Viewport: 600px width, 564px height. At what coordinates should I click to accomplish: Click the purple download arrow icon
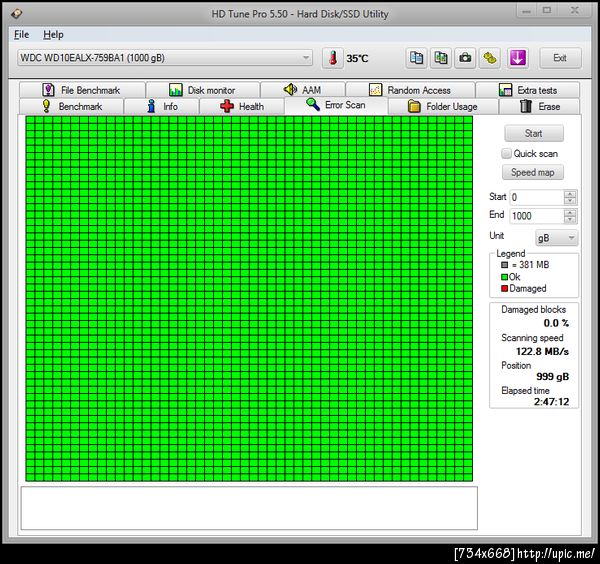point(518,58)
